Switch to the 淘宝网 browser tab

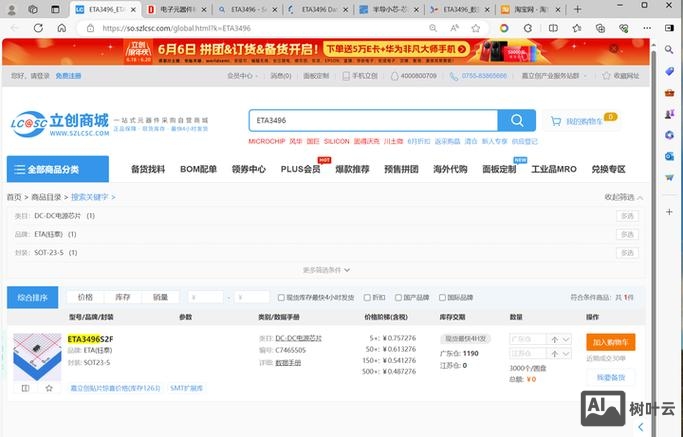(x=530, y=9)
